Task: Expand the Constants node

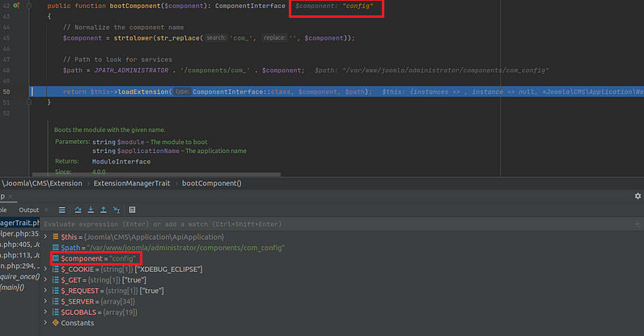Action: click(45, 323)
